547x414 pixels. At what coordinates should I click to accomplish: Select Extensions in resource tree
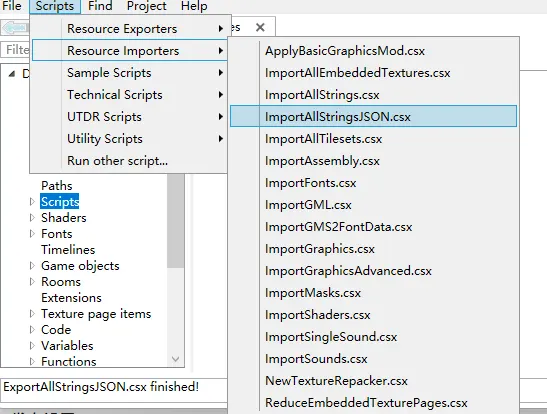pyautogui.click(x=71, y=298)
